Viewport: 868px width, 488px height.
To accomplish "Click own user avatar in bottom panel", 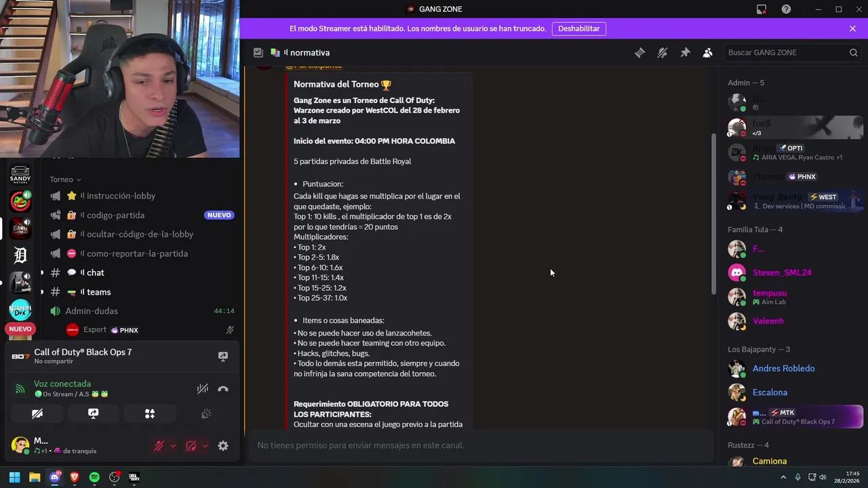I will point(20,445).
